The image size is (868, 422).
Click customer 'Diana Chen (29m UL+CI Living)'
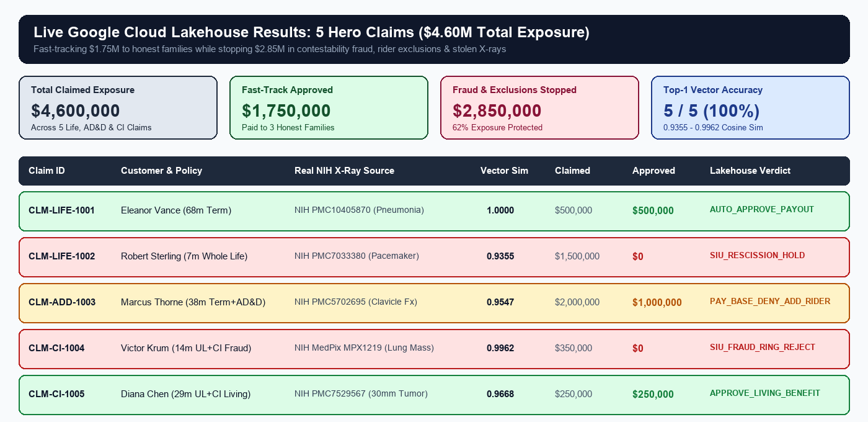click(186, 394)
